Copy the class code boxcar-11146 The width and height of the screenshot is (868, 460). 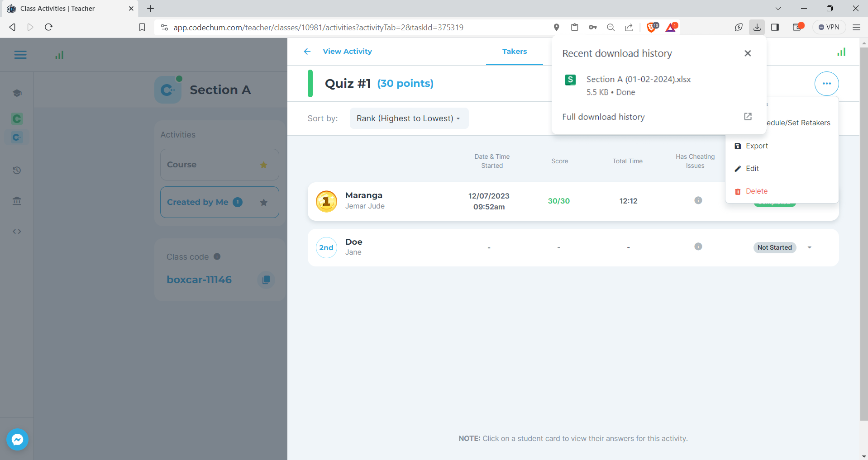[x=266, y=280]
